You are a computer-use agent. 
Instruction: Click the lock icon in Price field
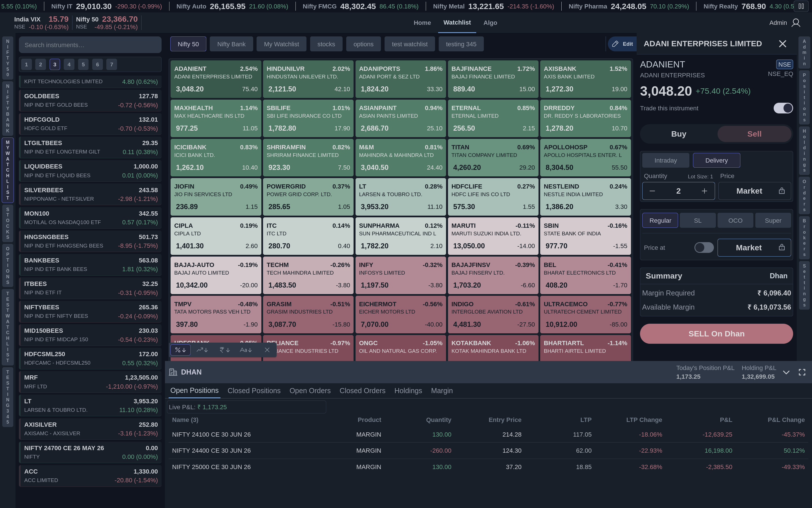click(x=782, y=191)
